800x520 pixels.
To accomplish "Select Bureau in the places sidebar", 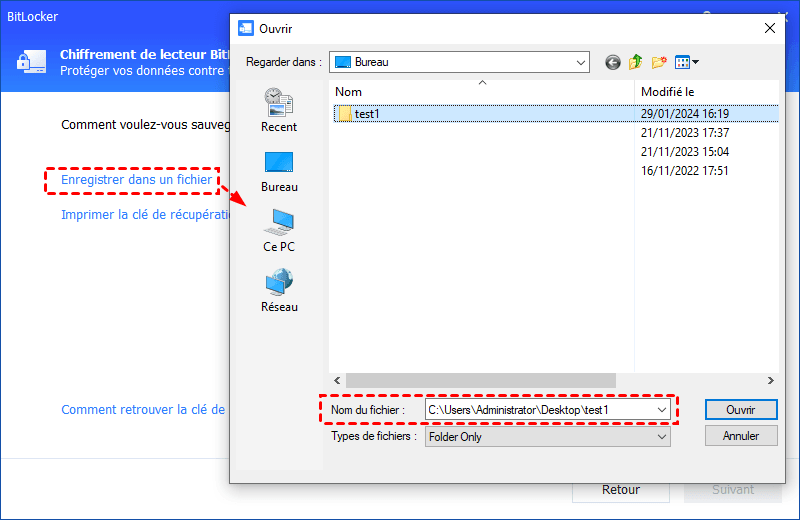I will click(x=279, y=172).
